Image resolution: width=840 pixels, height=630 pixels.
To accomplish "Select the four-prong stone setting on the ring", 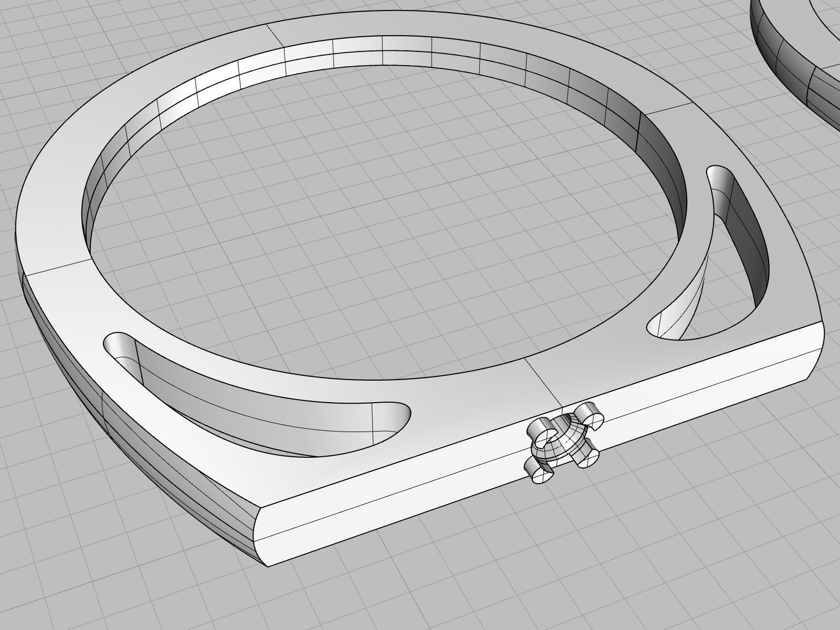I will 564,442.
